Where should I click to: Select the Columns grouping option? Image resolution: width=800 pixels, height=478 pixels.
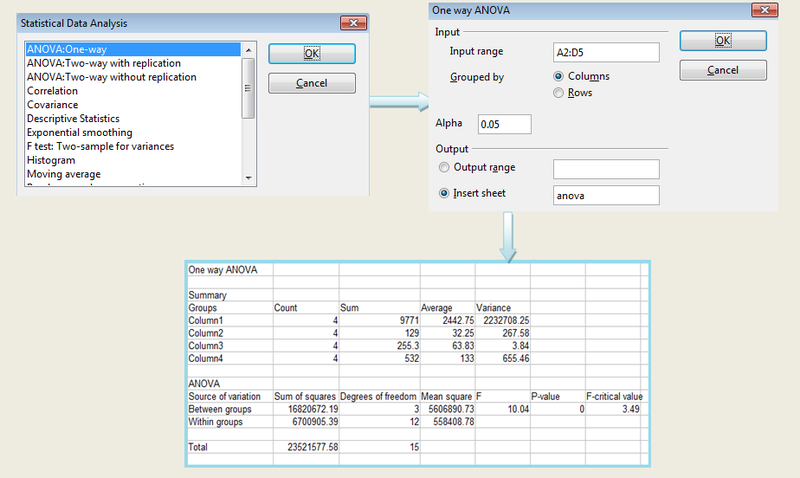[x=558, y=76]
